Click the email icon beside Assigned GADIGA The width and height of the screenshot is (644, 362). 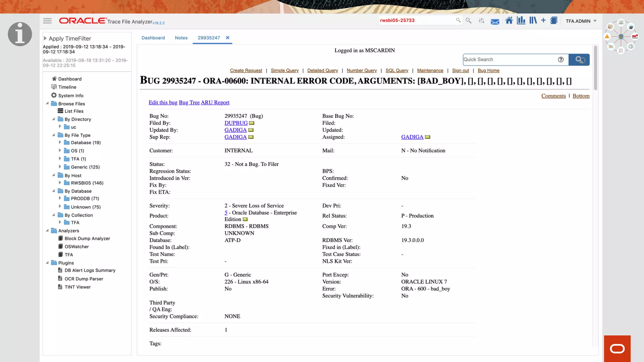tap(427, 137)
